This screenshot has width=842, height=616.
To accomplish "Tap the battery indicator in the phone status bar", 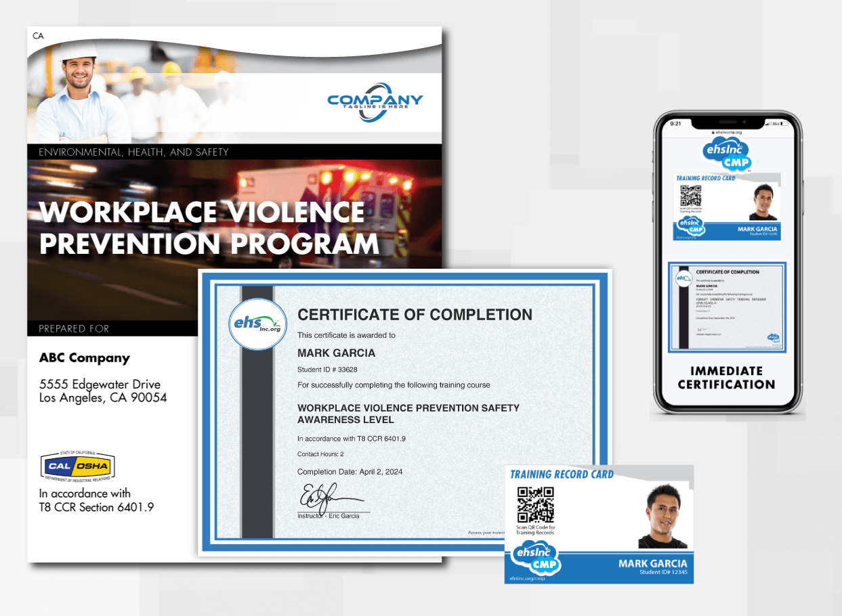I will [x=786, y=123].
